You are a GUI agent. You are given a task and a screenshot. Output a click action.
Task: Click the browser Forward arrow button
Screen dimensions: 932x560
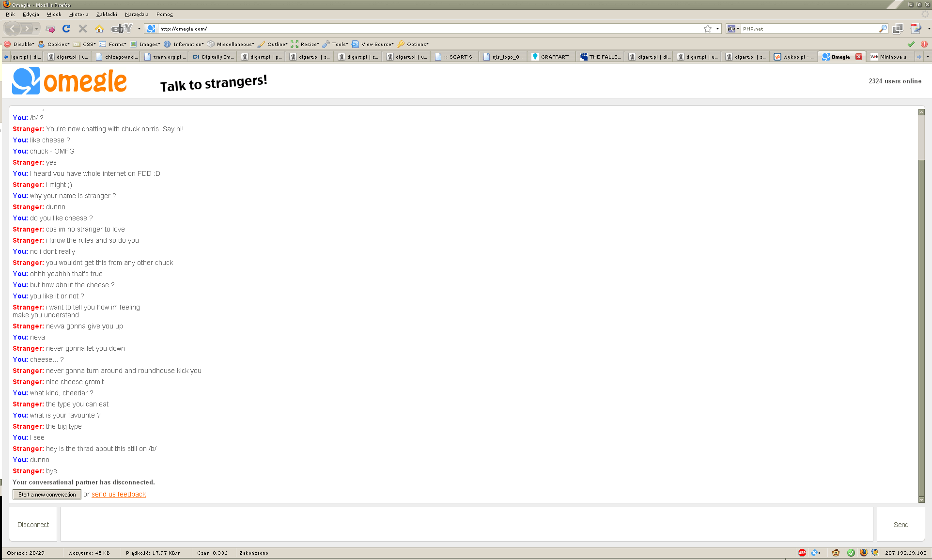coord(27,29)
